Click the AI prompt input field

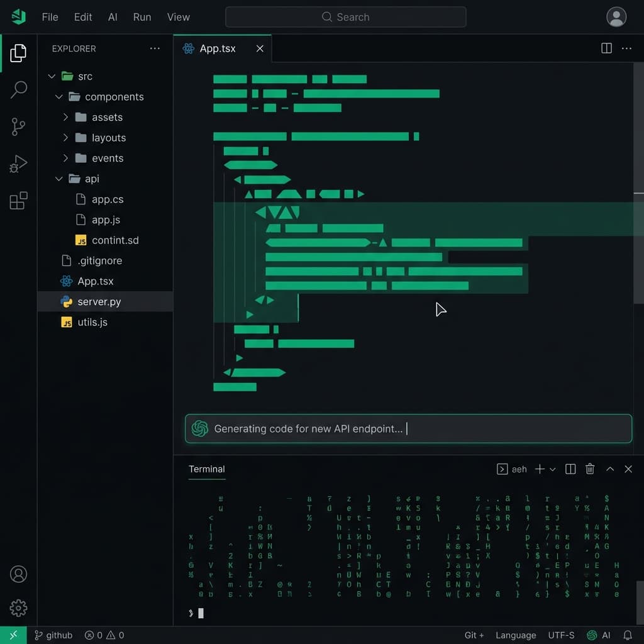point(408,428)
